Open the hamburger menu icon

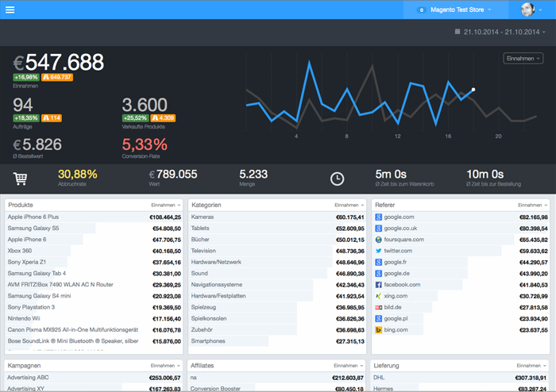10,10
